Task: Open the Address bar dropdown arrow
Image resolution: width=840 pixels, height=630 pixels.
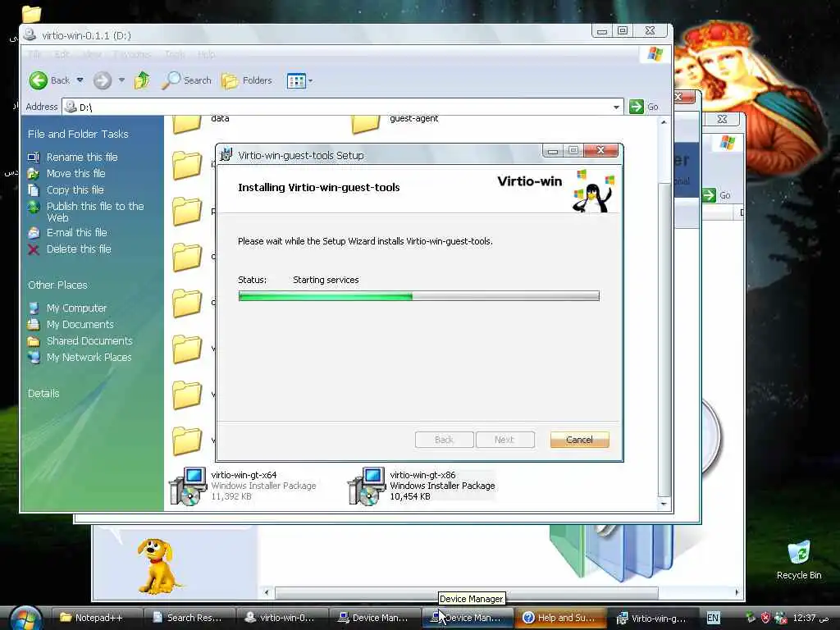Action: pyautogui.click(x=616, y=107)
